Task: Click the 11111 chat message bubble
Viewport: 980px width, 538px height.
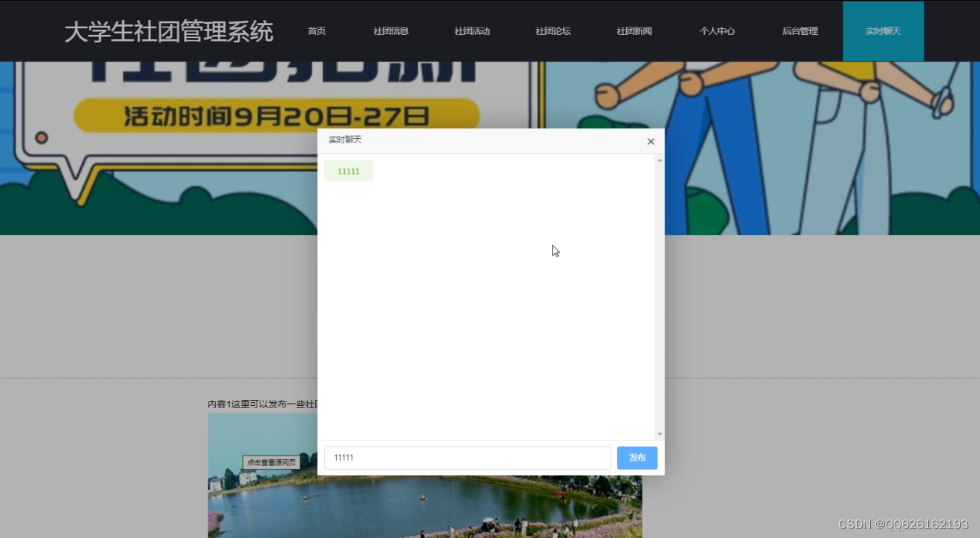Action: 349,171
